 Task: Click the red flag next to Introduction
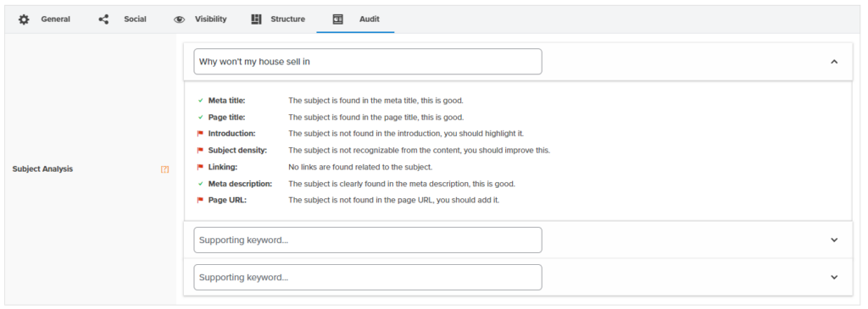tap(200, 134)
